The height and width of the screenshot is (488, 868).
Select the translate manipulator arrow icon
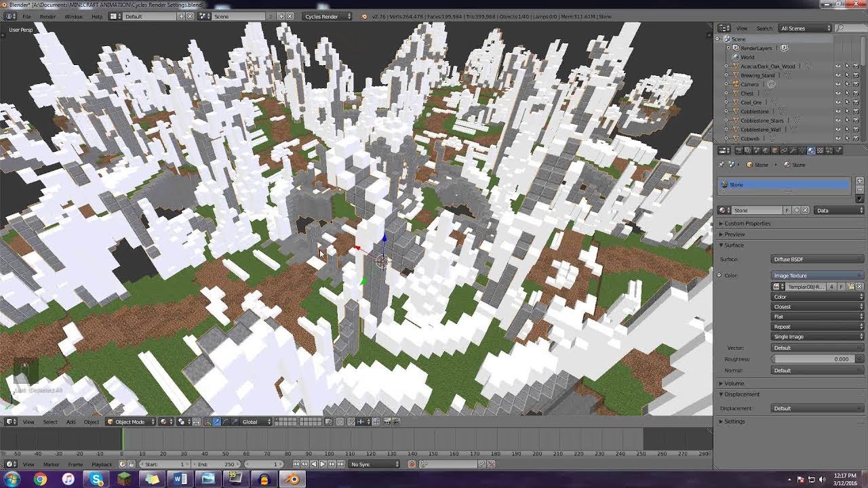pos(217,422)
